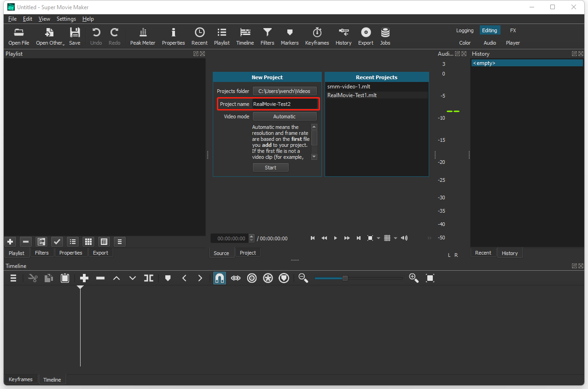Open the Video mode Automatic dropdown
The width and height of the screenshot is (588, 389).
click(284, 116)
